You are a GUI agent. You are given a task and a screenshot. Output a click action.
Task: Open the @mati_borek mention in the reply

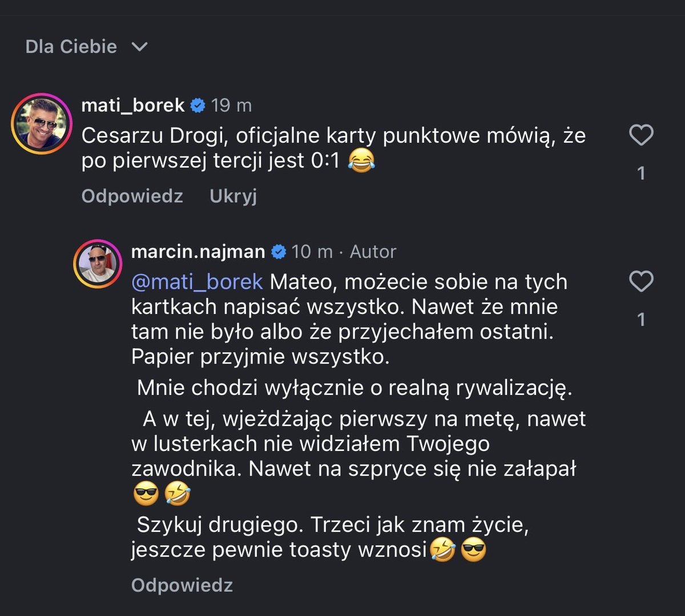tap(196, 281)
